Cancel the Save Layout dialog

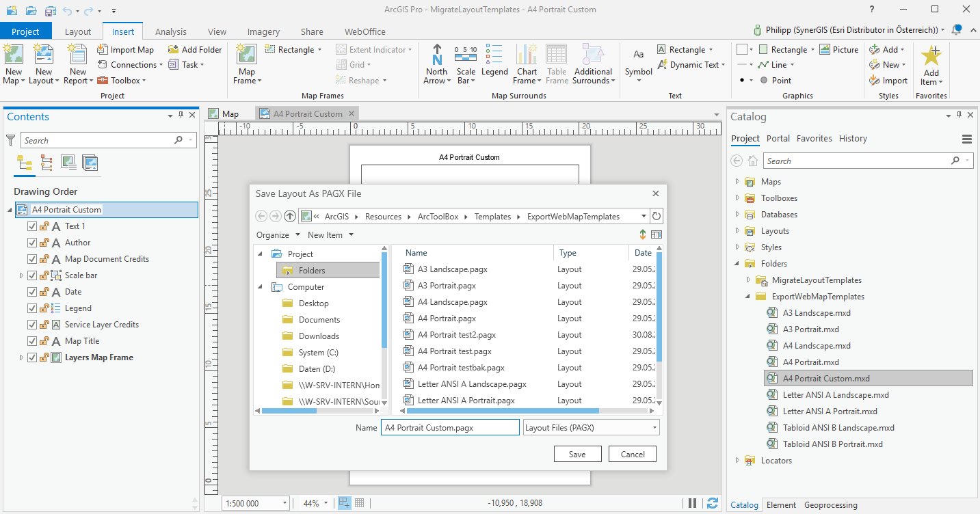(x=632, y=453)
